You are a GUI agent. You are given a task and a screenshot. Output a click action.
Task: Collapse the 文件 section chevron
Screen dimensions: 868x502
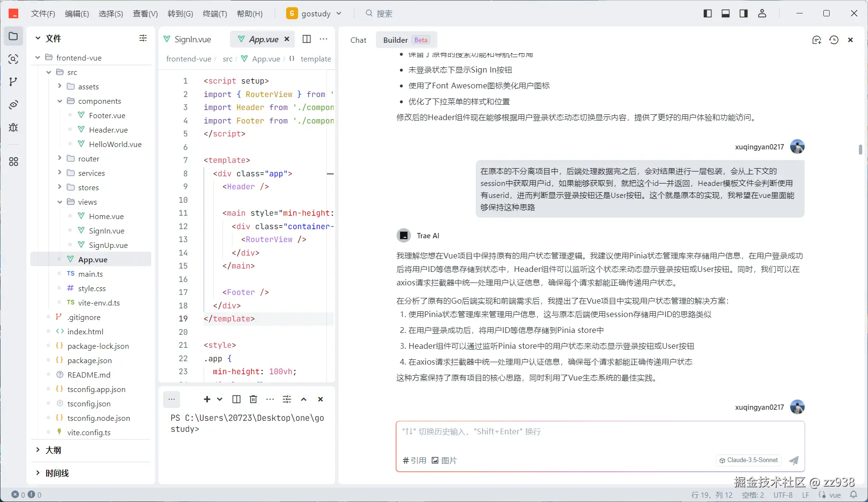point(38,38)
